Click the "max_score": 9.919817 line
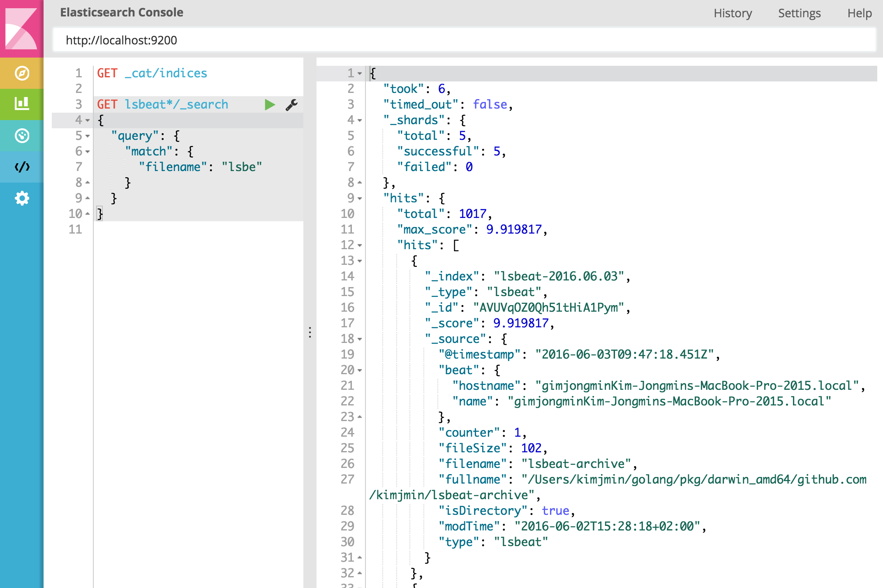 coord(472,229)
